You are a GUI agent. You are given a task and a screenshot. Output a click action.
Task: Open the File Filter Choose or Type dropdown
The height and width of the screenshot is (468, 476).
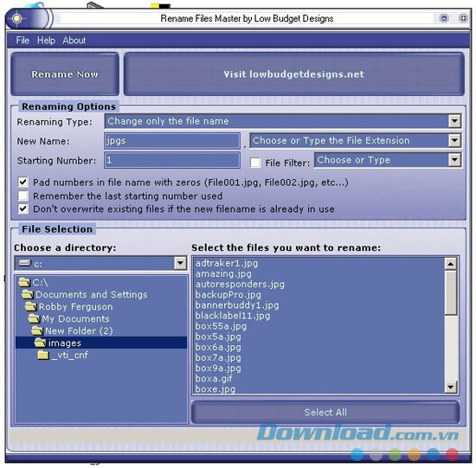454,160
